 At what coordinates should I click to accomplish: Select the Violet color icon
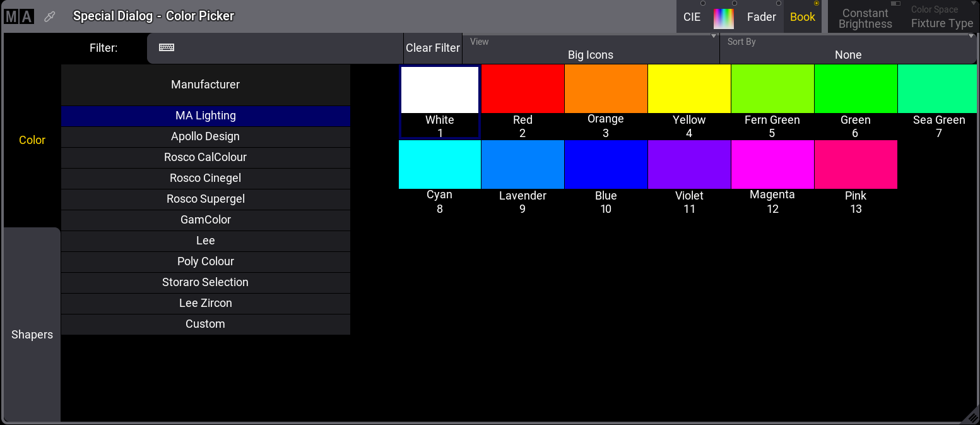pos(689,165)
